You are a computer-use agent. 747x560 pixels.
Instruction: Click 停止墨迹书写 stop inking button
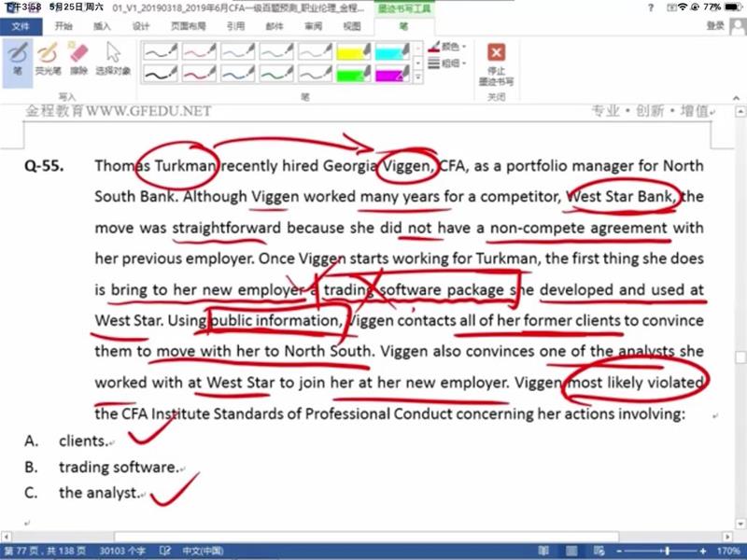(496, 64)
